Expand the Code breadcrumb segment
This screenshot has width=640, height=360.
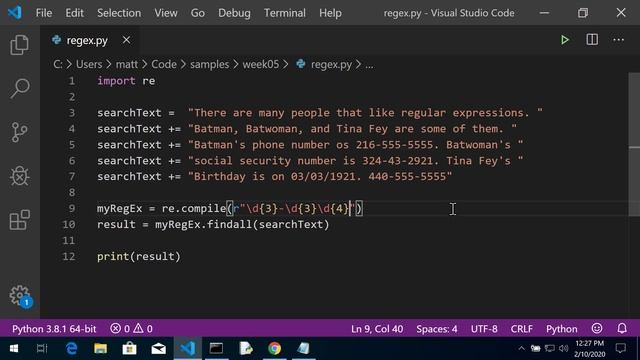tap(164, 64)
